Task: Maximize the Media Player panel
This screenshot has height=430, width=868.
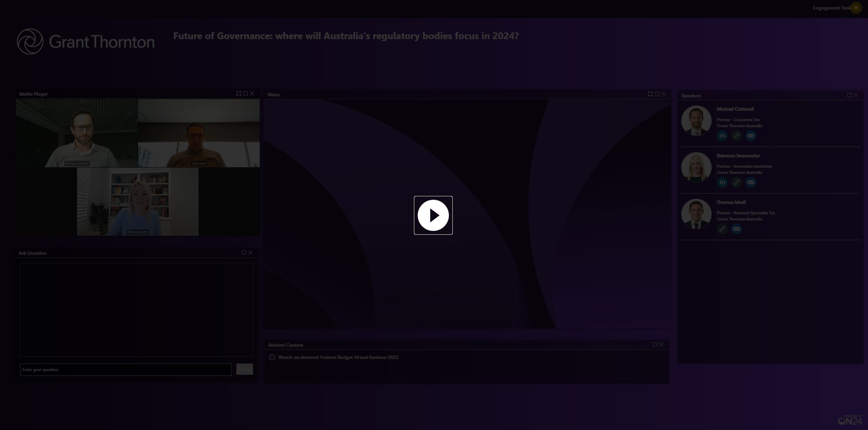Action: (245, 94)
